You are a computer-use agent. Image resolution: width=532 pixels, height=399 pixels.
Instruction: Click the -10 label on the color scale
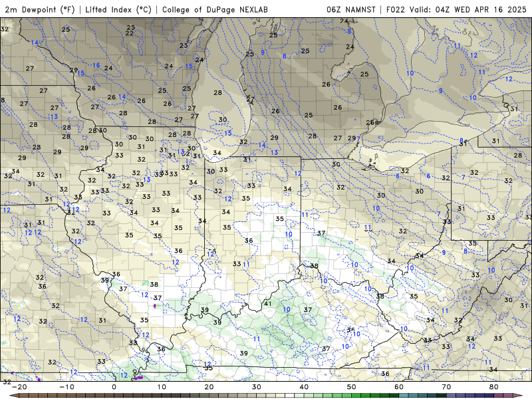point(66,387)
